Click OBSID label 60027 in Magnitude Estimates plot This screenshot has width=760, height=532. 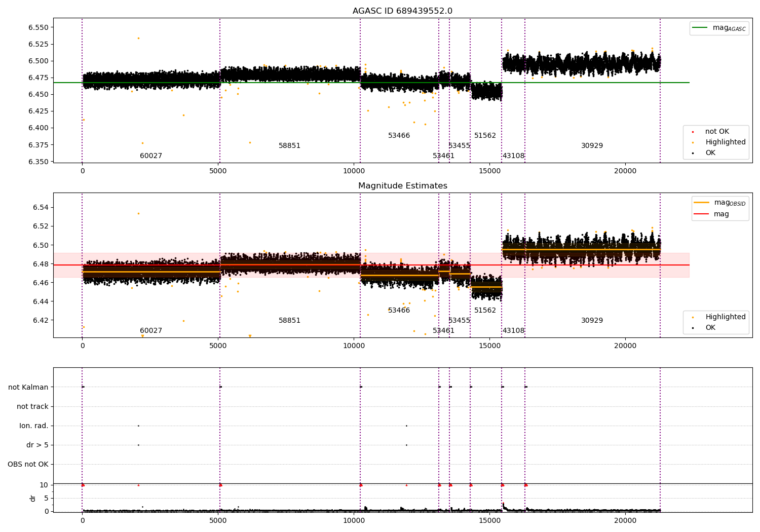(151, 331)
